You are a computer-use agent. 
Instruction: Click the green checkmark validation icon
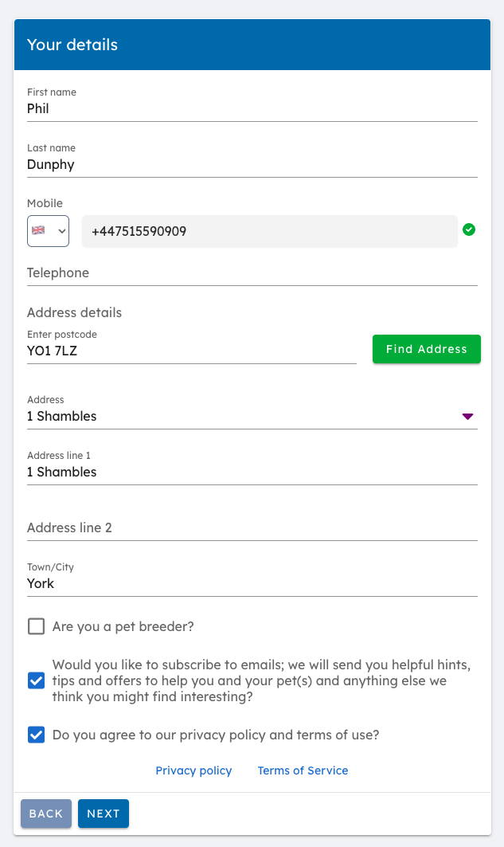pos(469,229)
